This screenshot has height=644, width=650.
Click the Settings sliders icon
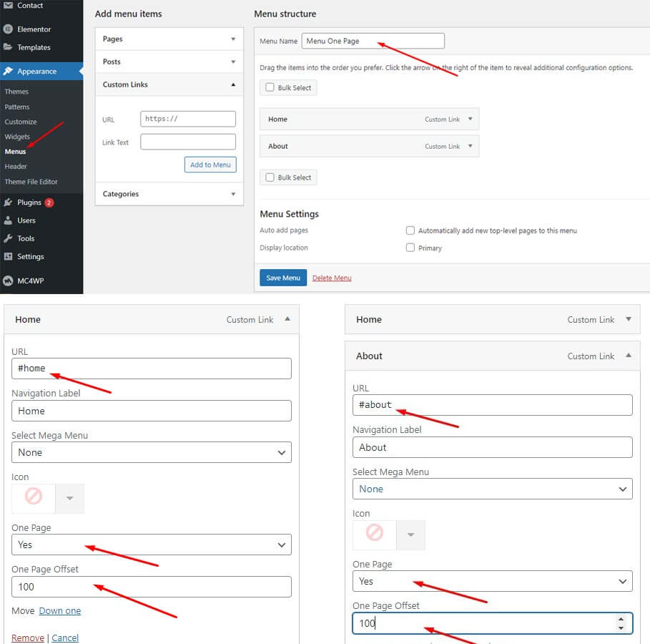click(8, 256)
